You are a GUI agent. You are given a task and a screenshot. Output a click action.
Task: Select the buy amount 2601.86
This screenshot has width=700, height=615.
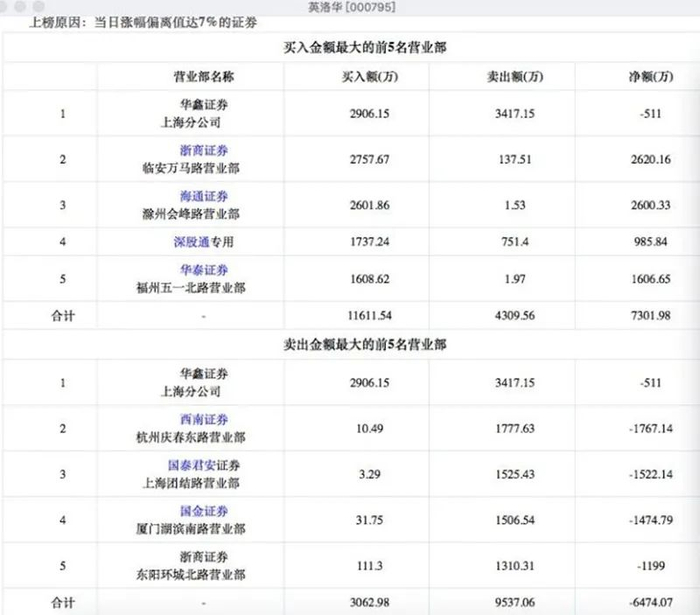coord(370,205)
